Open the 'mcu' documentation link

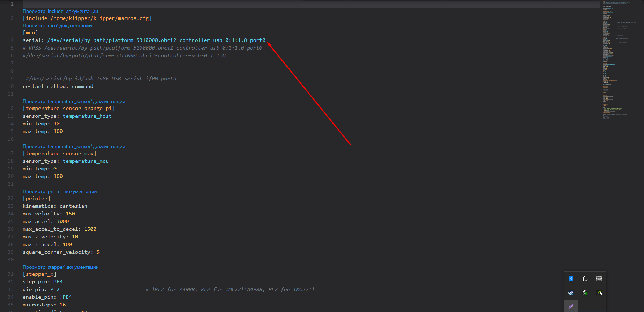coord(57,25)
